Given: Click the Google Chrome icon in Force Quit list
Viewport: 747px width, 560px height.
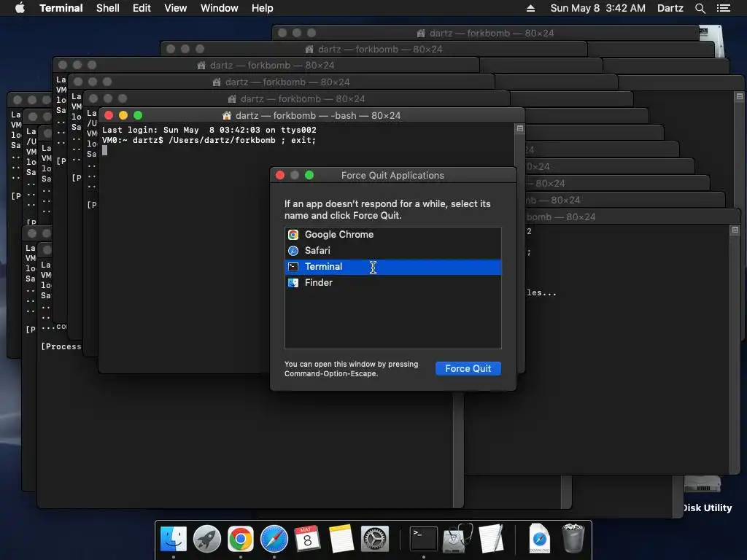Looking at the screenshot, I should tap(293, 235).
